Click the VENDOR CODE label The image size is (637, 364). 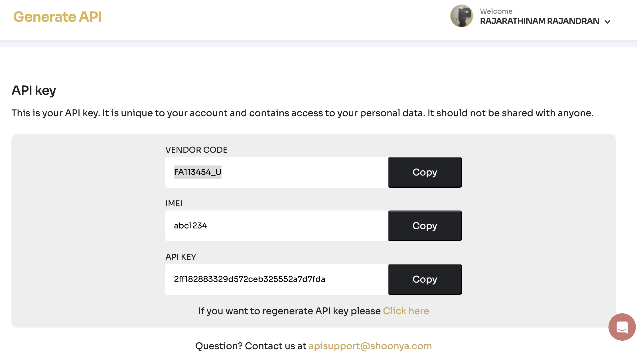[196, 150]
